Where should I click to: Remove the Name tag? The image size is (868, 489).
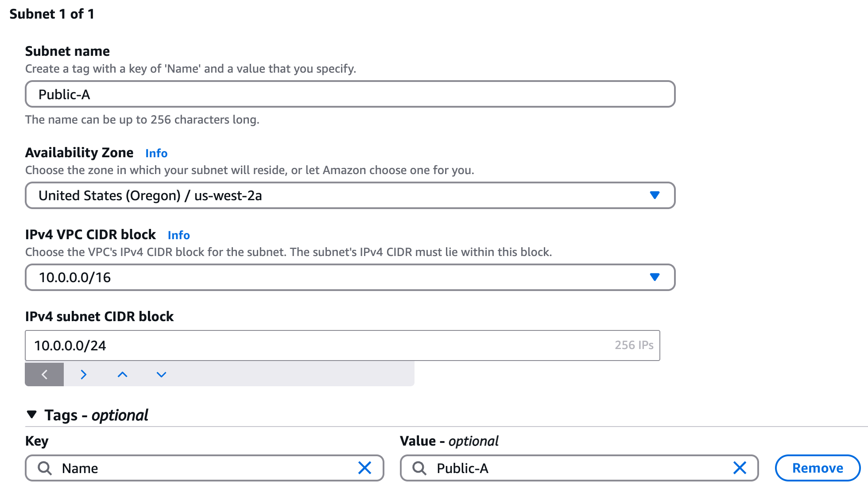[818, 468]
